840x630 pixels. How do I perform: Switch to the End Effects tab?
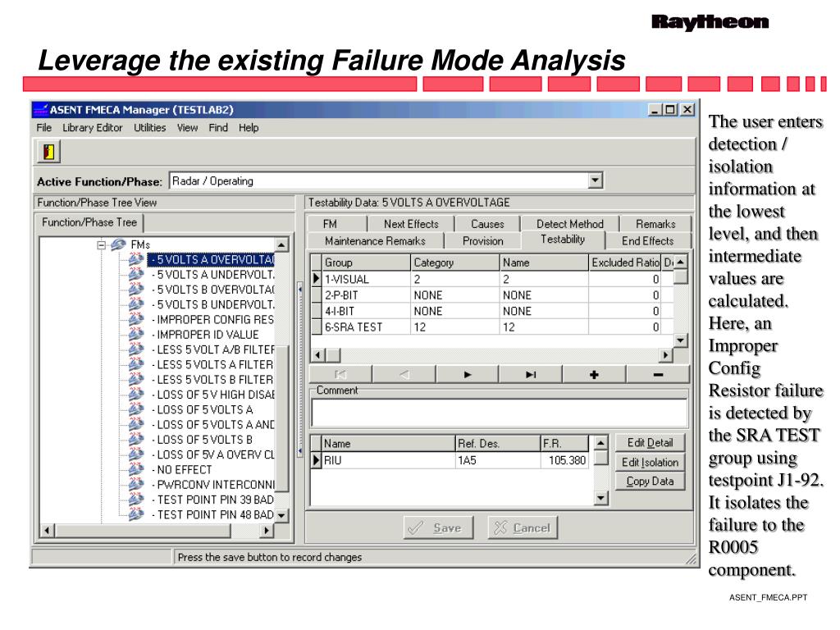[x=648, y=241]
